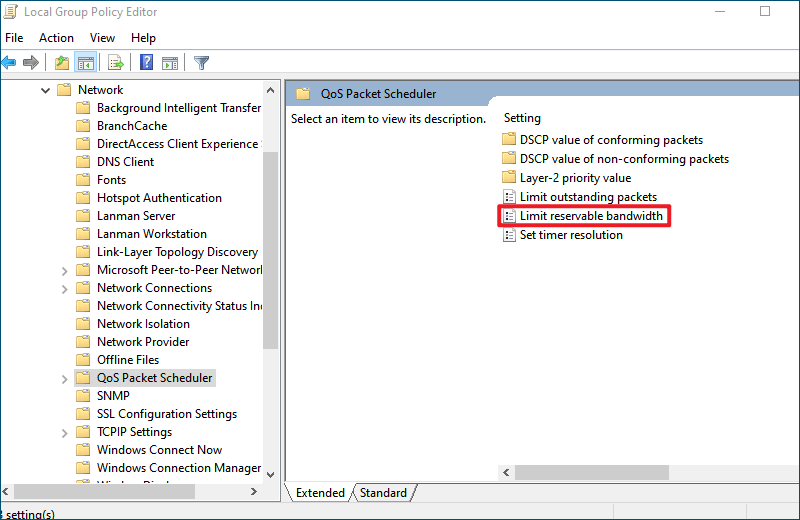Expand the Network Connections node
The image size is (800, 520).
pyautogui.click(x=64, y=289)
